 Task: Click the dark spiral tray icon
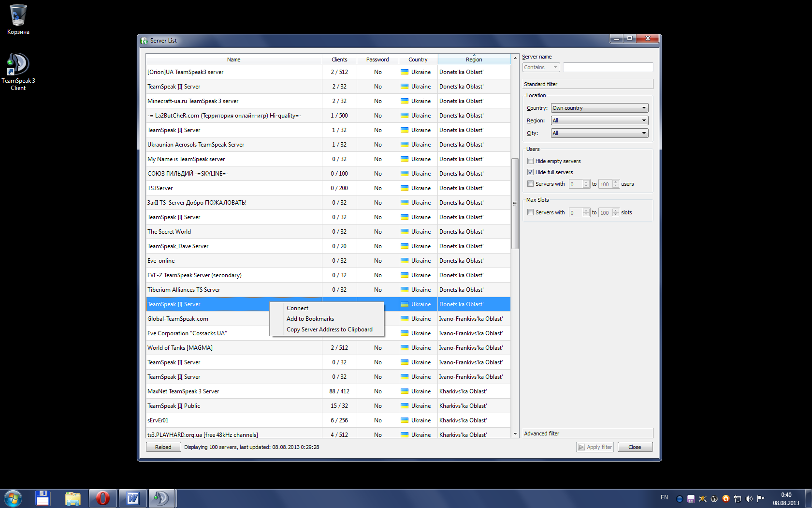coord(714,499)
